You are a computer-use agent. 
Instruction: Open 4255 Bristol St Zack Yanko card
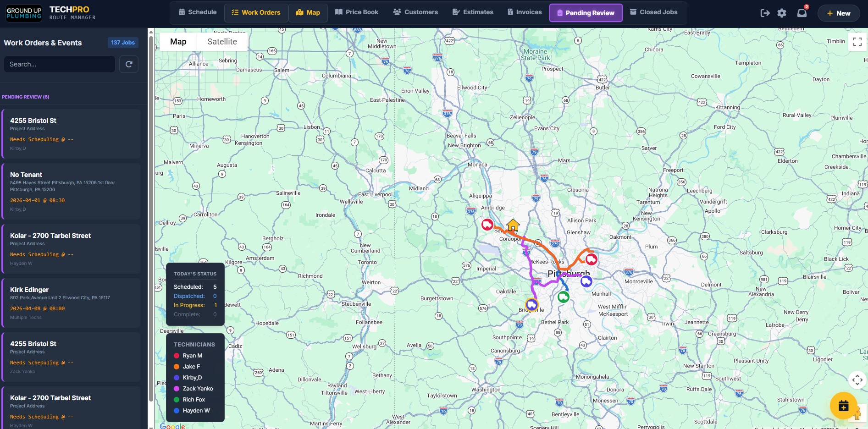click(71, 357)
